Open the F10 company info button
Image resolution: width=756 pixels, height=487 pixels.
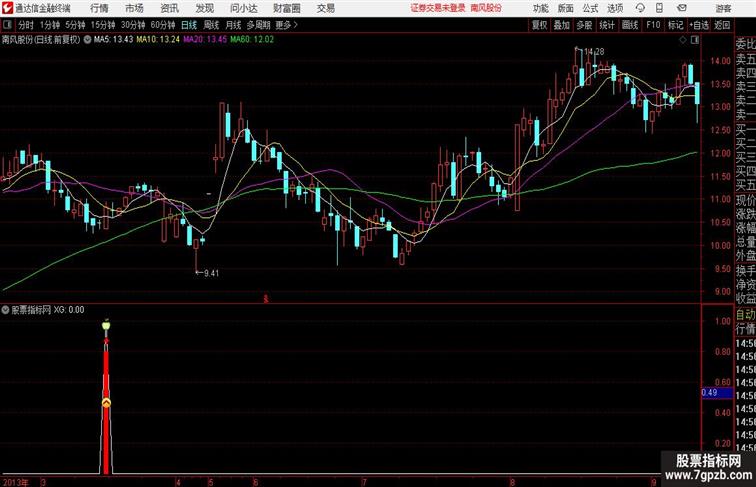[x=653, y=25]
